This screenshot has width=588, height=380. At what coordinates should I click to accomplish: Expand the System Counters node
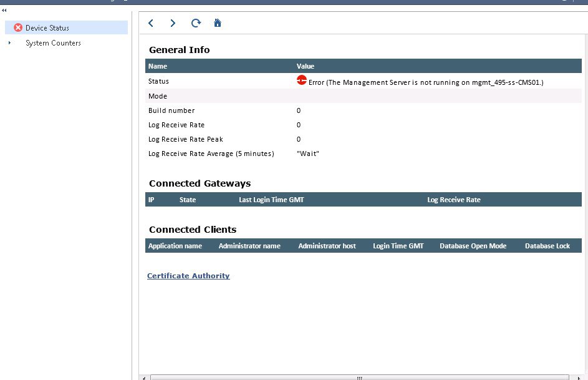(9, 43)
